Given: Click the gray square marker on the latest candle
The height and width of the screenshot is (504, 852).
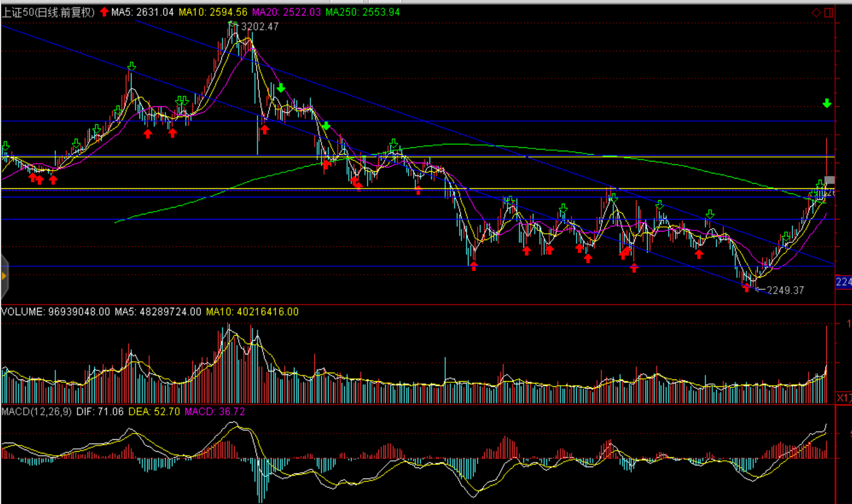Looking at the screenshot, I should (x=830, y=180).
